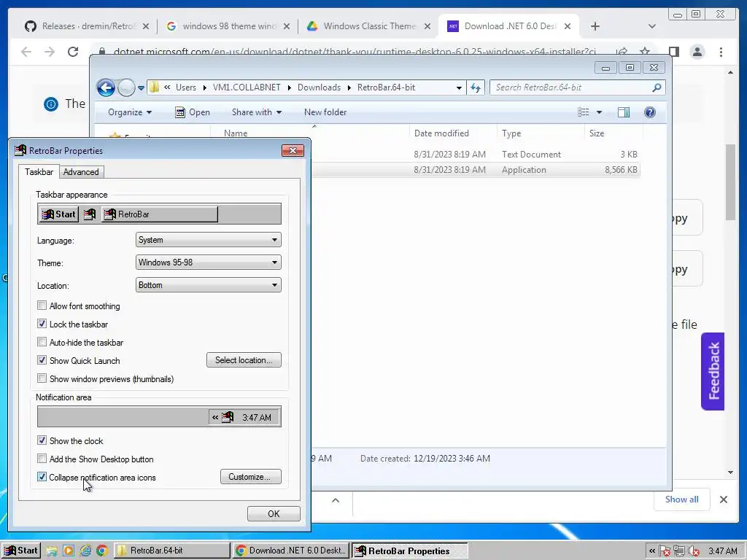Switch to the Advanced tab
The image size is (747, 560).
[x=81, y=172]
